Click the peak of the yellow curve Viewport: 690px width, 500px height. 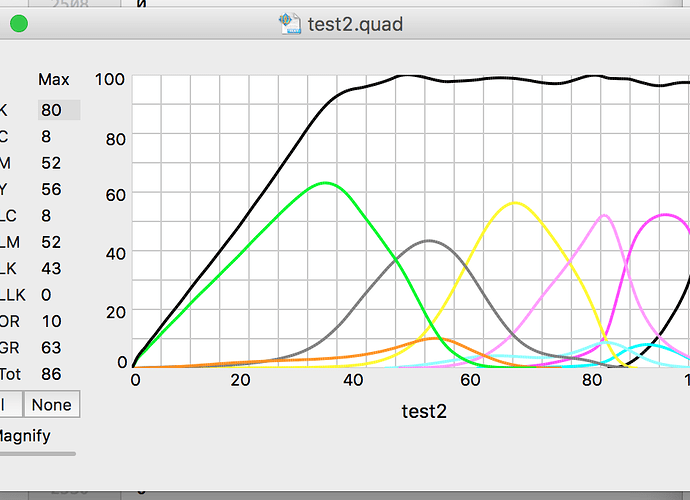coord(515,203)
